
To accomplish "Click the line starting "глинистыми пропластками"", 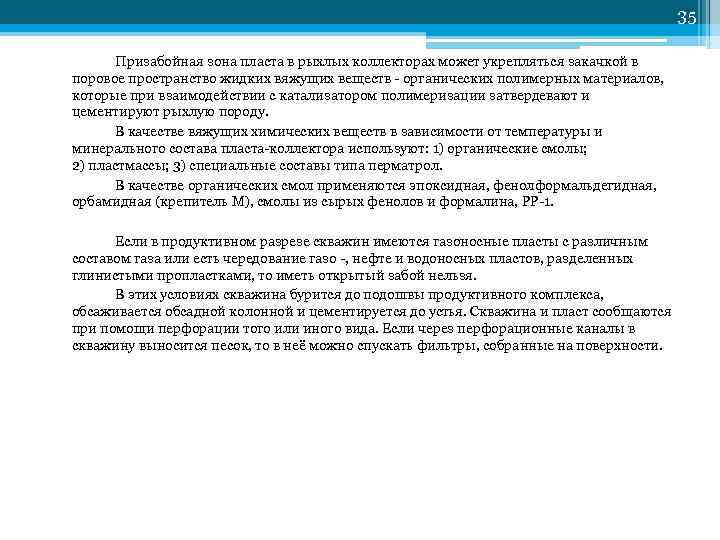I will pos(274,276).
